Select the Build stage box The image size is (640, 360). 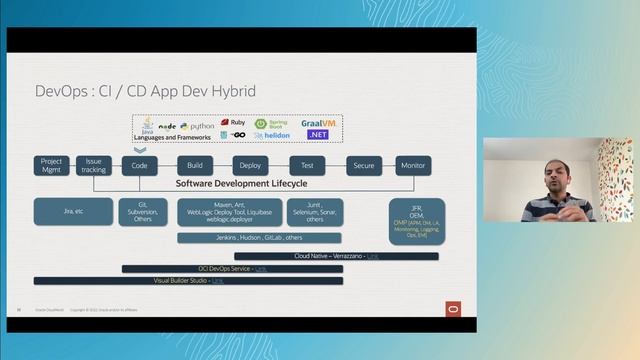195,166
